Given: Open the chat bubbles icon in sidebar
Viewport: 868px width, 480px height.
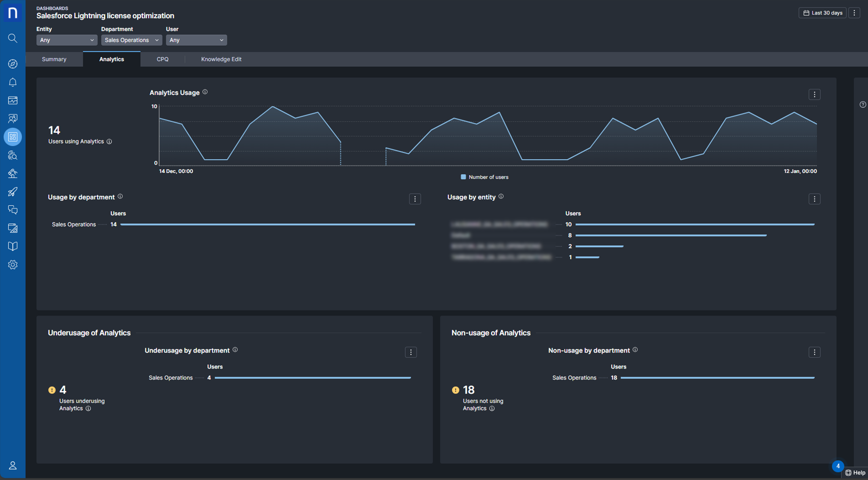Looking at the screenshot, I should pyautogui.click(x=13, y=210).
